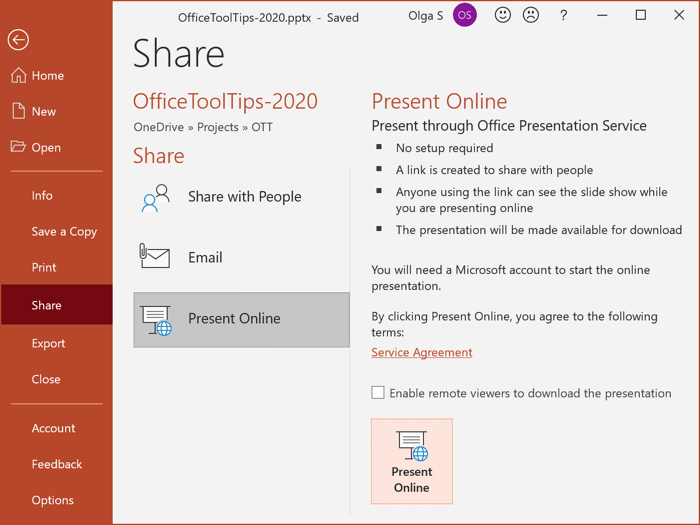Open the Export menu item
Viewport: 700px width, 525px height.
coord(48,343)
